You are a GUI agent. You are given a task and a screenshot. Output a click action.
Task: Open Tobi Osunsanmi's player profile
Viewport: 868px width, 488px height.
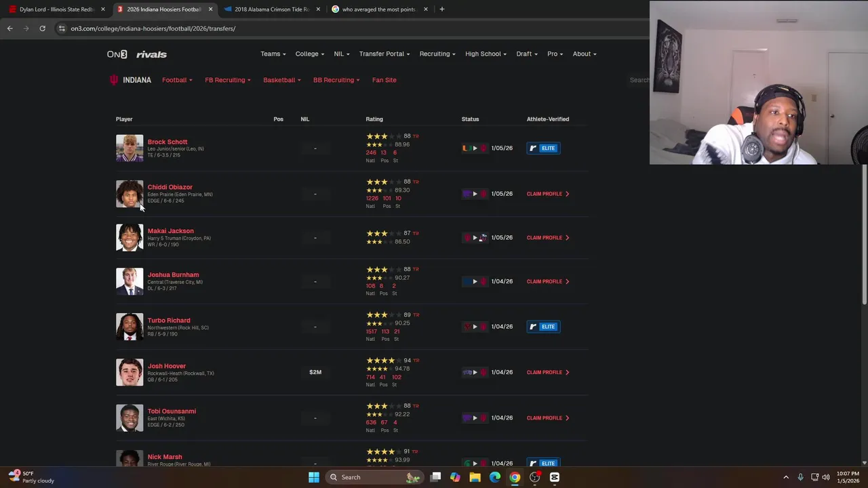[172, 411]
